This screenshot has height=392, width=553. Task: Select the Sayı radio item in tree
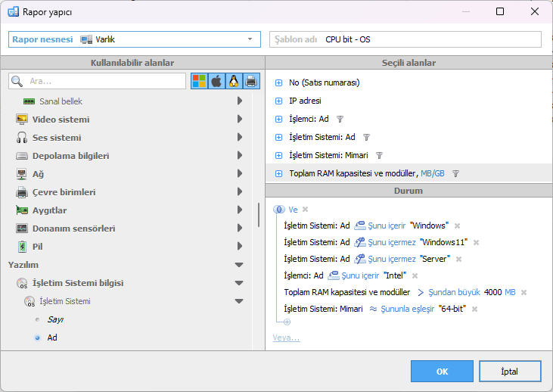pos(38,319)
